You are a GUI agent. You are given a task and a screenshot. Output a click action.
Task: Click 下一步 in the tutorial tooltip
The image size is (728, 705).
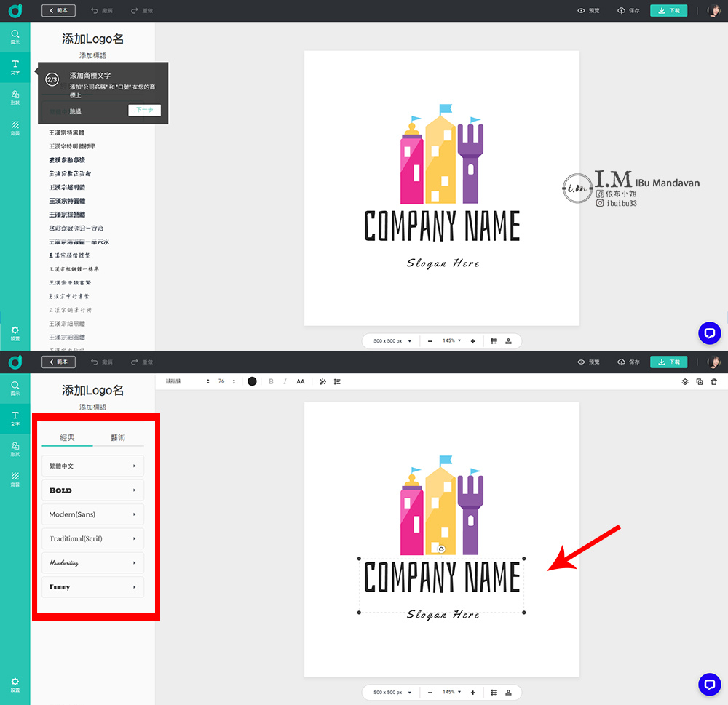[x=144, y=110]
